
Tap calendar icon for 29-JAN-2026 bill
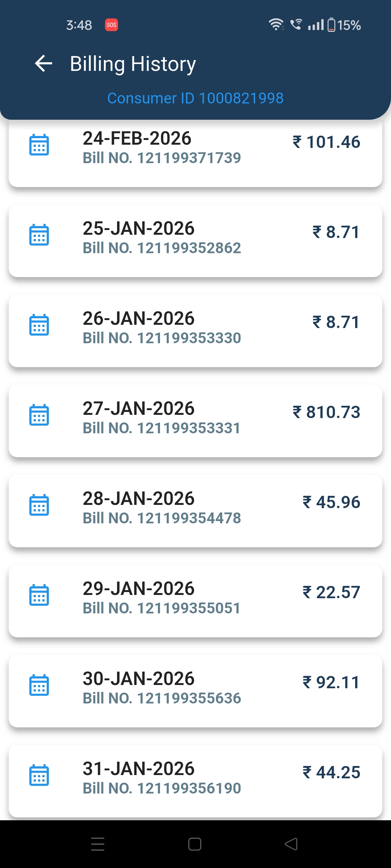tap(39, 595)
